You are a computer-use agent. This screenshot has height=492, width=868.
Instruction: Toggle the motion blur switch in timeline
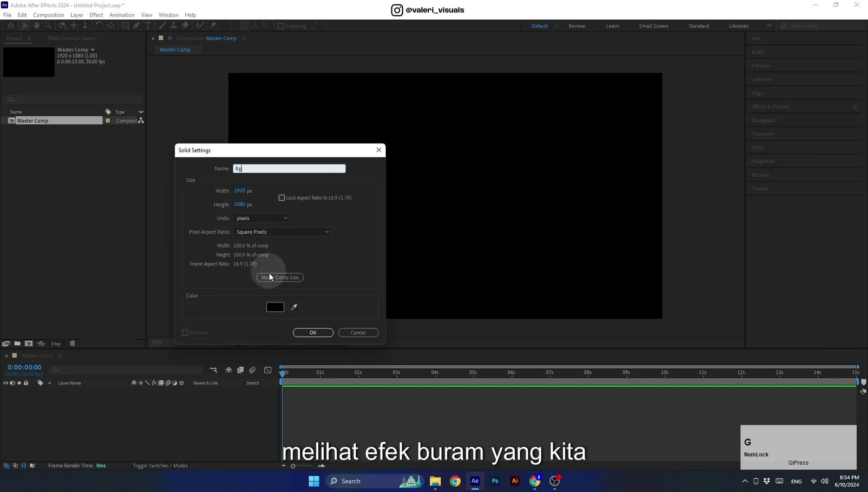pos(252,370)
